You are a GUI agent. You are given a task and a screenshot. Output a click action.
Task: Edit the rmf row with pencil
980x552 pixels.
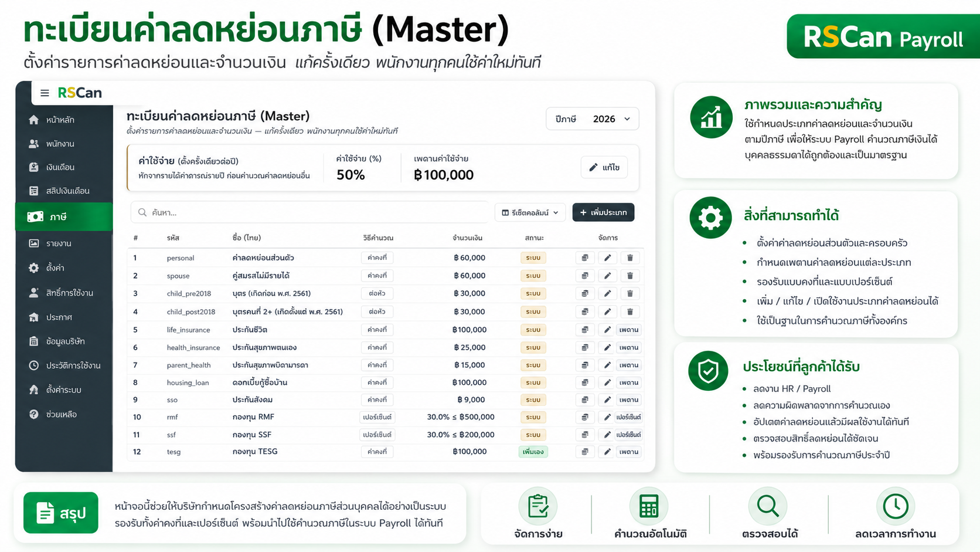[x=607, y=417]
